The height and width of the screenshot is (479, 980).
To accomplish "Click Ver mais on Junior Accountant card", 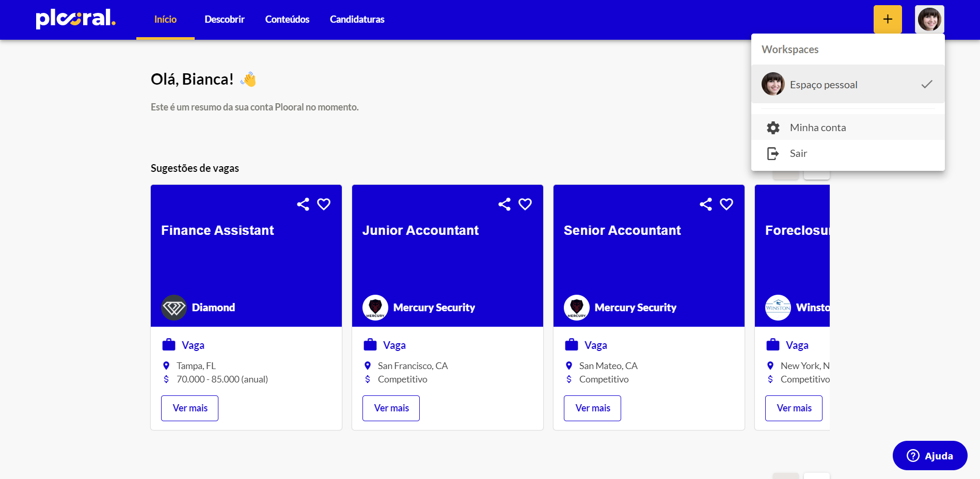I will pyautogui.click(x=391, y=408).
